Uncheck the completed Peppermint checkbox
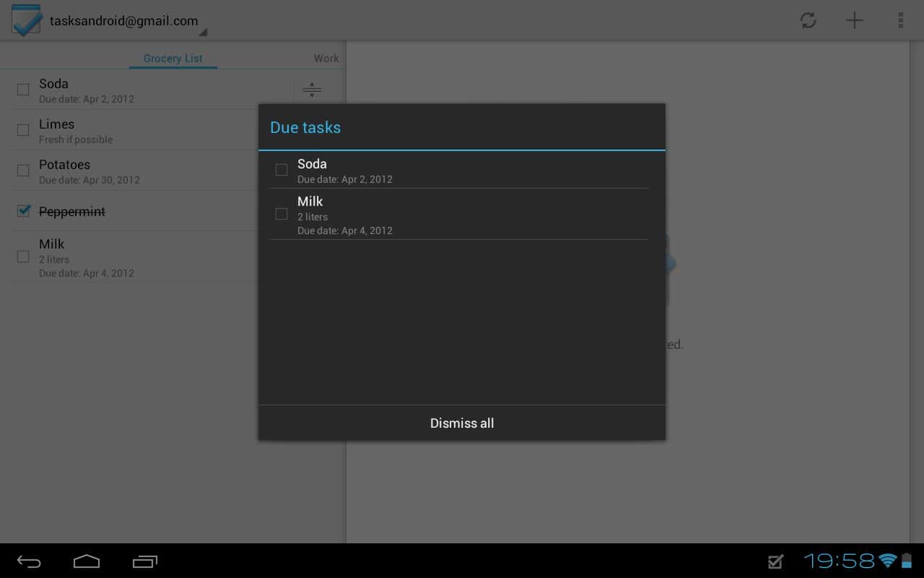This screenshot has width=924, height=578. pos(24,211)
